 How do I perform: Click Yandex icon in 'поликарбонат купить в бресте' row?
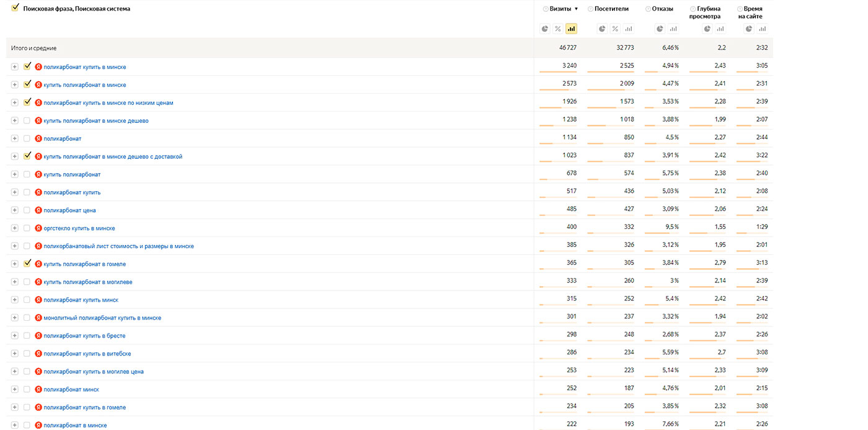38,336
